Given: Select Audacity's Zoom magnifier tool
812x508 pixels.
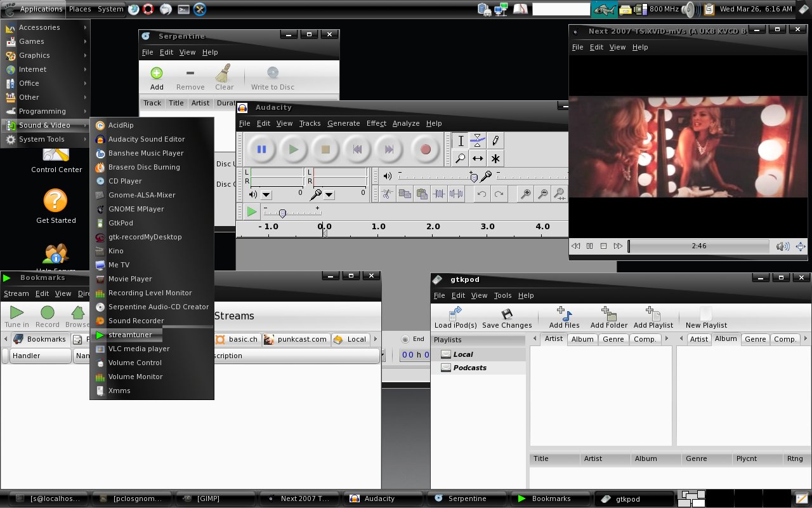Looking at the screenshot, I should tap(461, 158).
